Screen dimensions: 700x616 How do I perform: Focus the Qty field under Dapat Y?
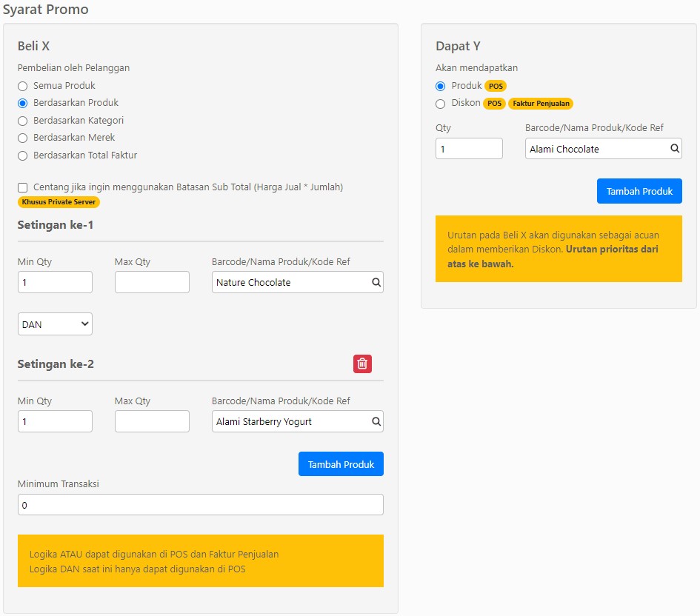coord(469,149)
